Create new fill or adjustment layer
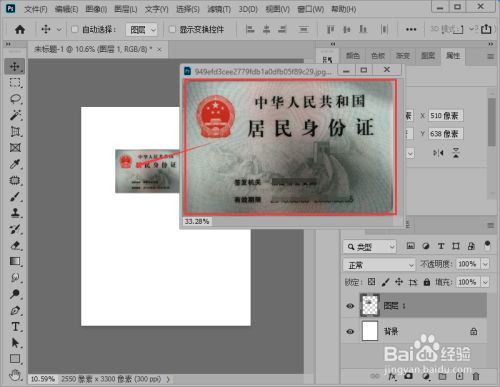This screenshot has height=387, width=500. point(426,376)
